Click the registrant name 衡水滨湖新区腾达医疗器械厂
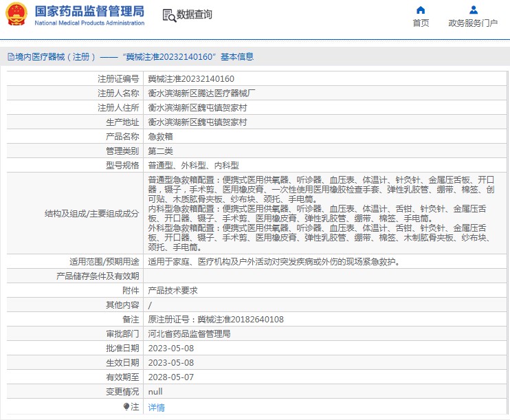The image size is (510, 420). pos(202,93)
